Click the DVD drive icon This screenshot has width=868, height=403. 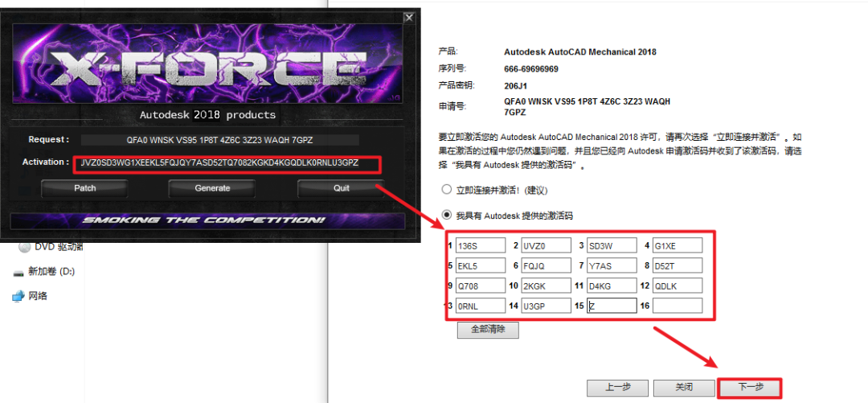tap(24, 247)
